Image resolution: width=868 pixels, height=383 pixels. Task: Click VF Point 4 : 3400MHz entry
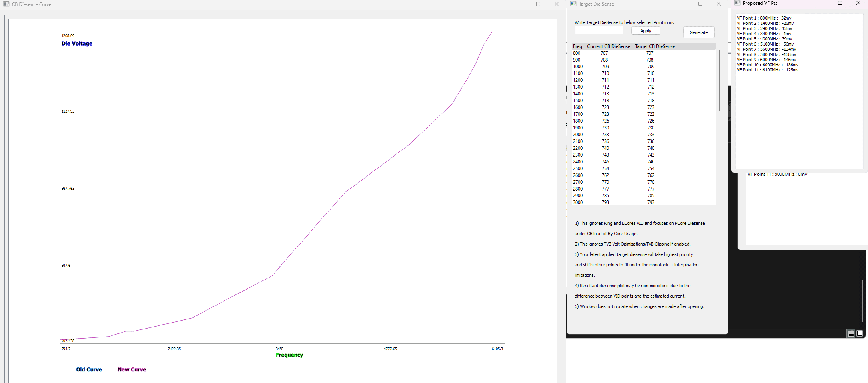pyautogui.click(x=764, y=34)
